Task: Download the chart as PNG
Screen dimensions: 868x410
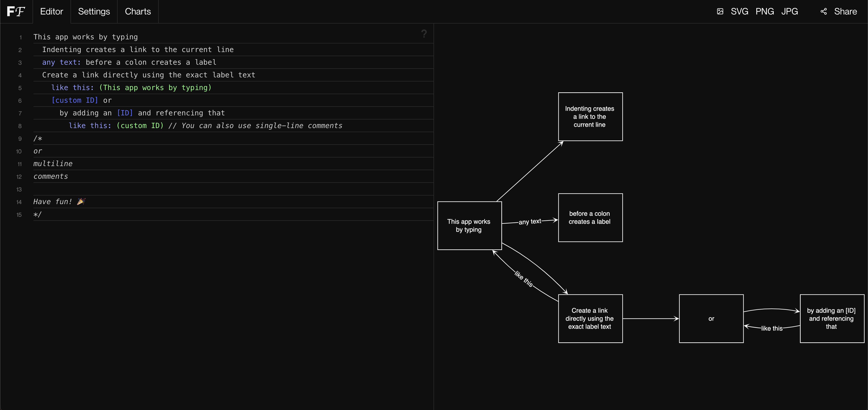Action: tap(764, 12)
